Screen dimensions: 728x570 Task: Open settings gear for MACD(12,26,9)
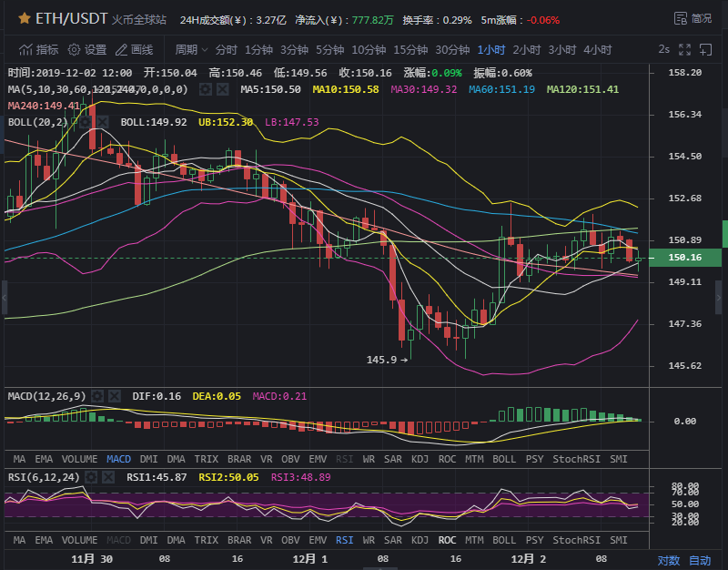(x=97, y=396)
